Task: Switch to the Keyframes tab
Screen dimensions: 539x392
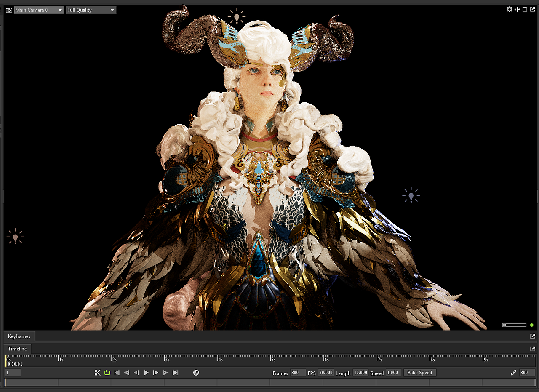Action: click(19, 336)
